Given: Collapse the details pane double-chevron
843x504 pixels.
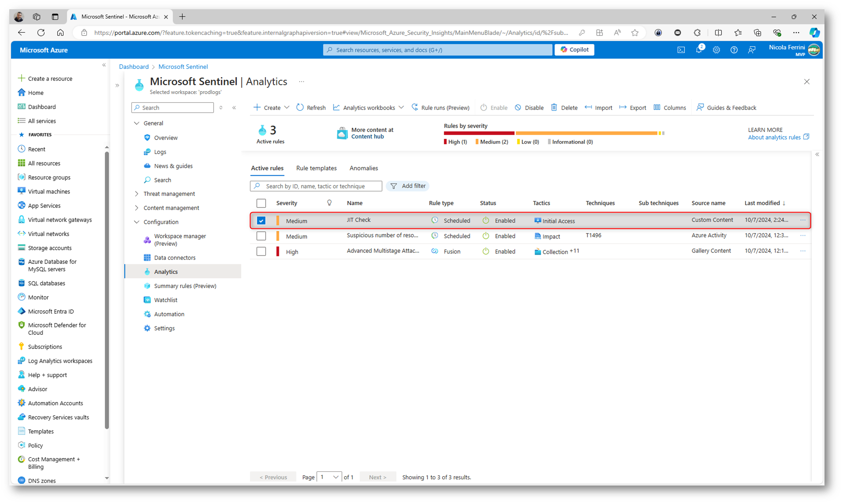Looking at the screenshot, I should [x=817, y=154].
